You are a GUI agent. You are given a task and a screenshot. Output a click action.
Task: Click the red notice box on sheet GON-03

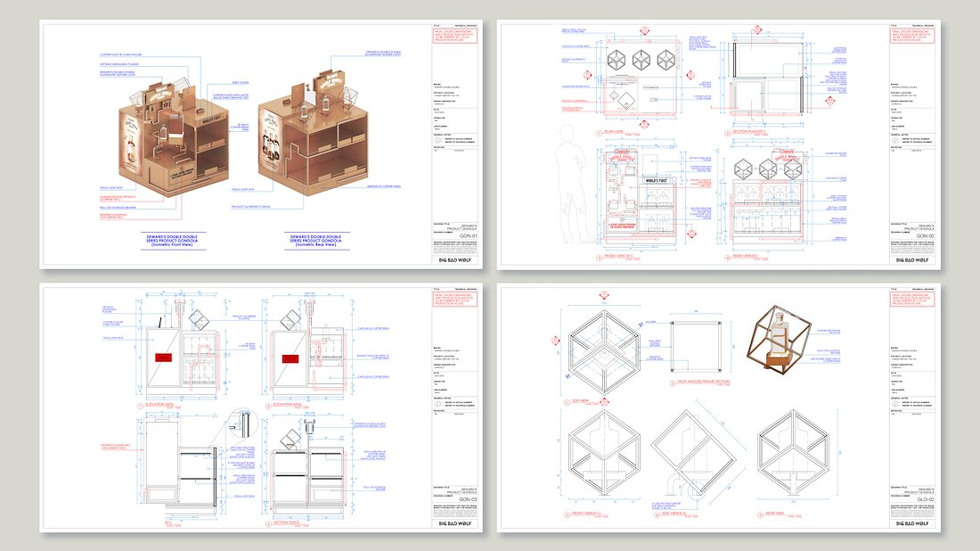point(455,299)
